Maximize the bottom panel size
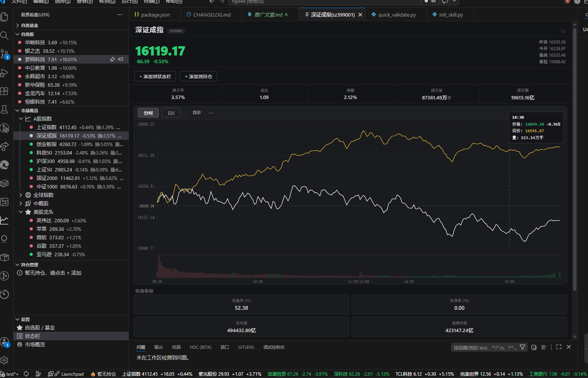The width and height of the screenshot is (588, 378). coord(559,347)
